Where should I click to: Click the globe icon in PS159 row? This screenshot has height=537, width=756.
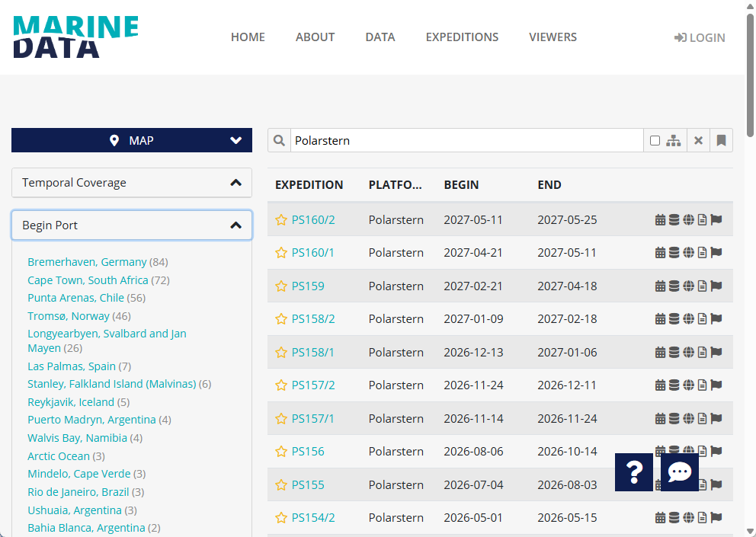pyautogui.click(x=688, y=286)
